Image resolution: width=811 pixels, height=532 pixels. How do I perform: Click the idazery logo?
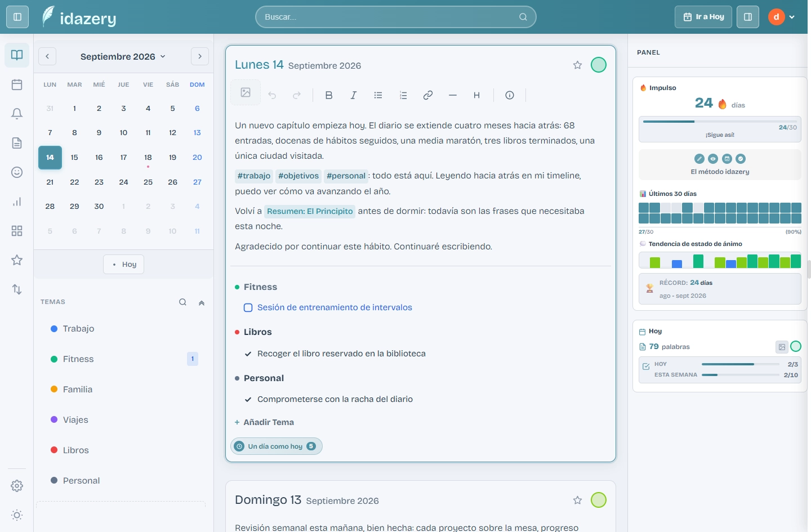pyautogui.click(x=79, y=17)
